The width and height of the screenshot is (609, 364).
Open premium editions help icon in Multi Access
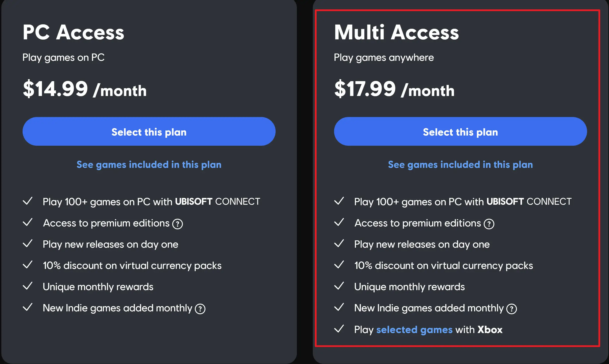[x=489, y=223]
